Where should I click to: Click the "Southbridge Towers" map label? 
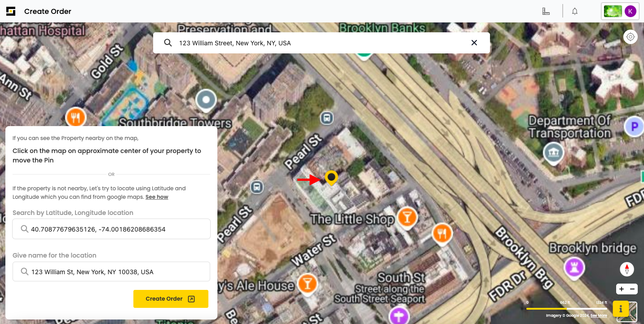175,123
